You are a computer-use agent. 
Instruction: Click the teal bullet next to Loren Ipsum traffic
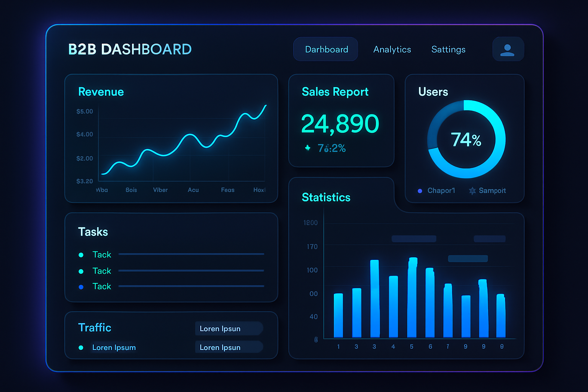81,347
